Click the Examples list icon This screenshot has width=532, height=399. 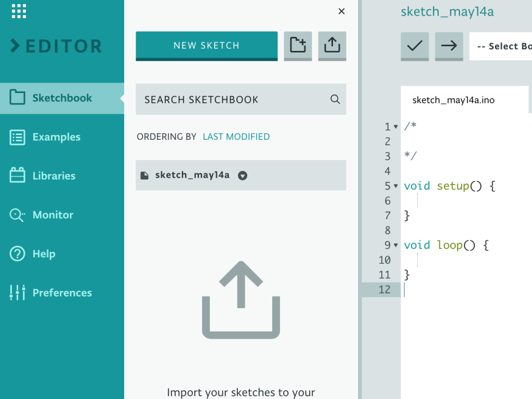17,137
